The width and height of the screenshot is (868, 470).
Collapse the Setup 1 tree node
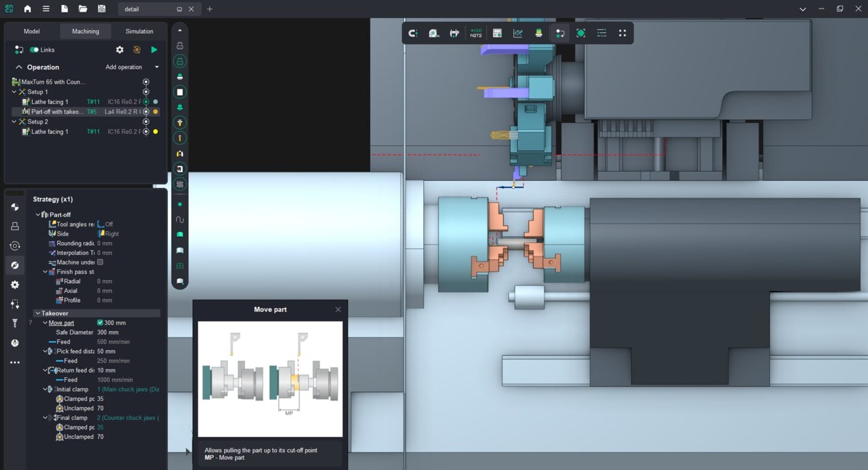tap(14, 92)
